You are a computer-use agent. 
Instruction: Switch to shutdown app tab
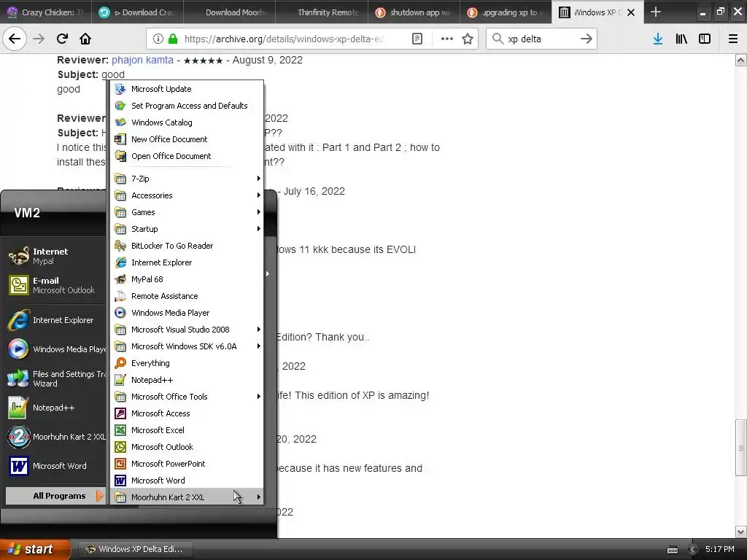coord(414,12)
